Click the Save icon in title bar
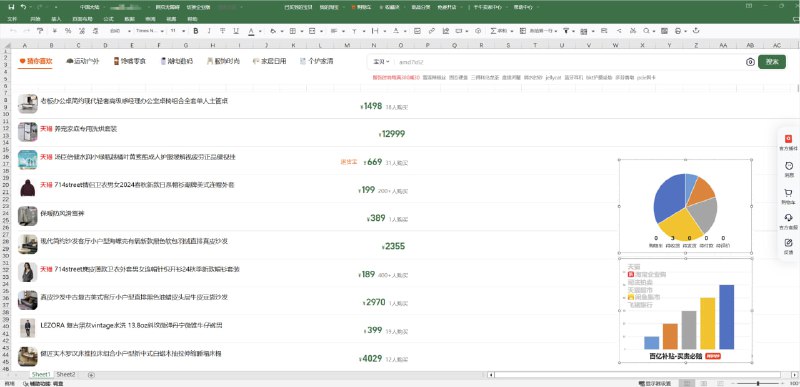This screenshot has width=800, height=387. pyautogui.click(x=11, y=7)
